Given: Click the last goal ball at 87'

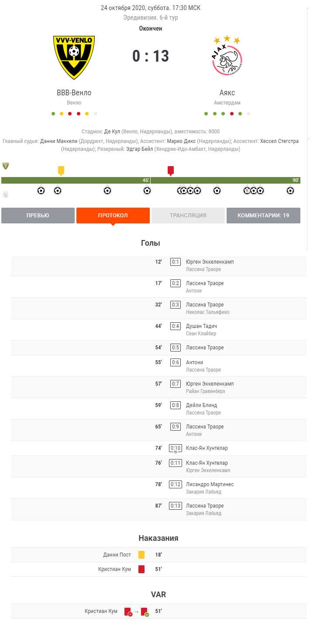Looking at the screenshot, I should tap(290, 191).
